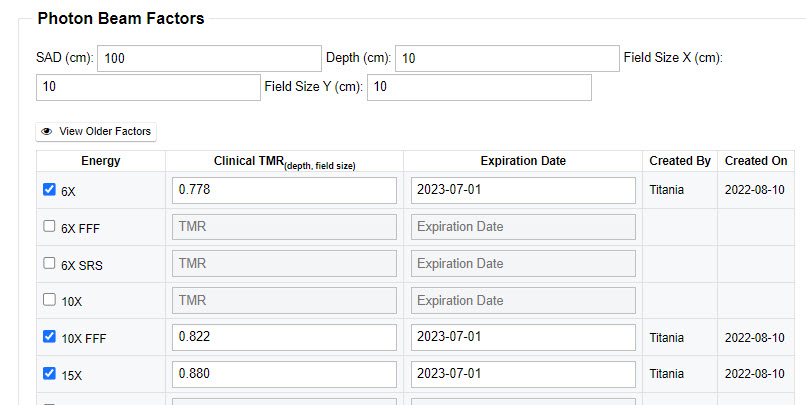Uncheck the 6X energy checkbox

50,190
